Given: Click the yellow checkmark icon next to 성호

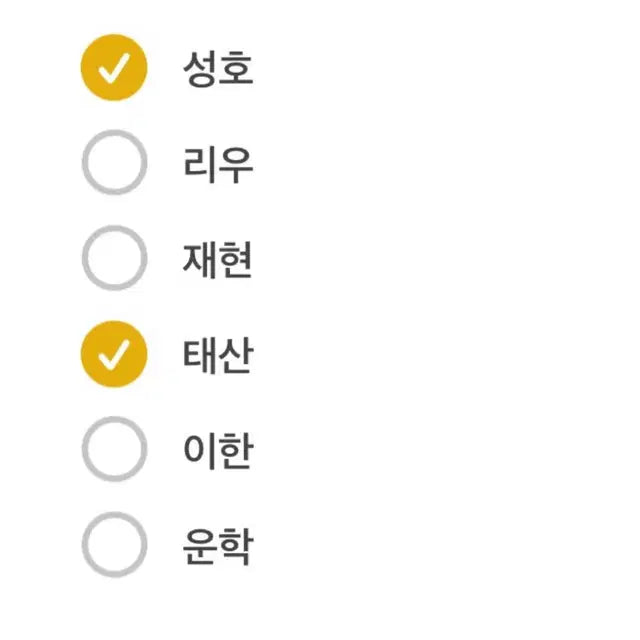Looking at the screenshot, I should tap(114, 67).
